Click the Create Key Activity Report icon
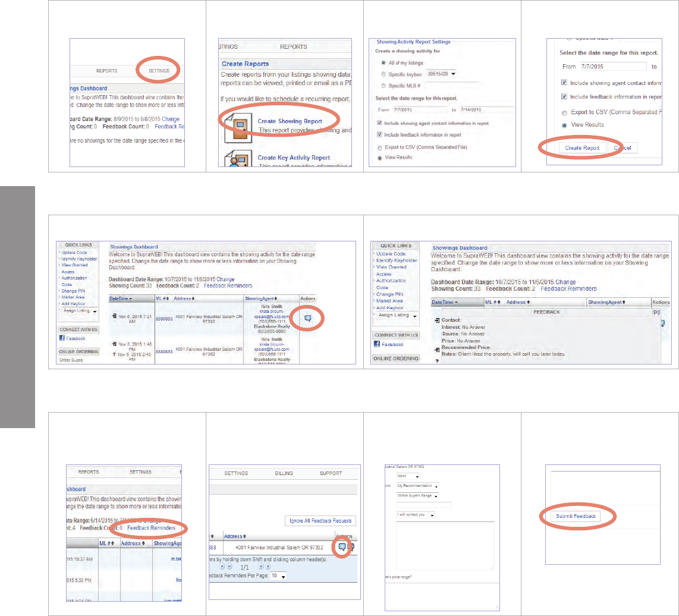The height and width of the screenshot is (616, 679). pyautogui.click(x=238, y=159)
